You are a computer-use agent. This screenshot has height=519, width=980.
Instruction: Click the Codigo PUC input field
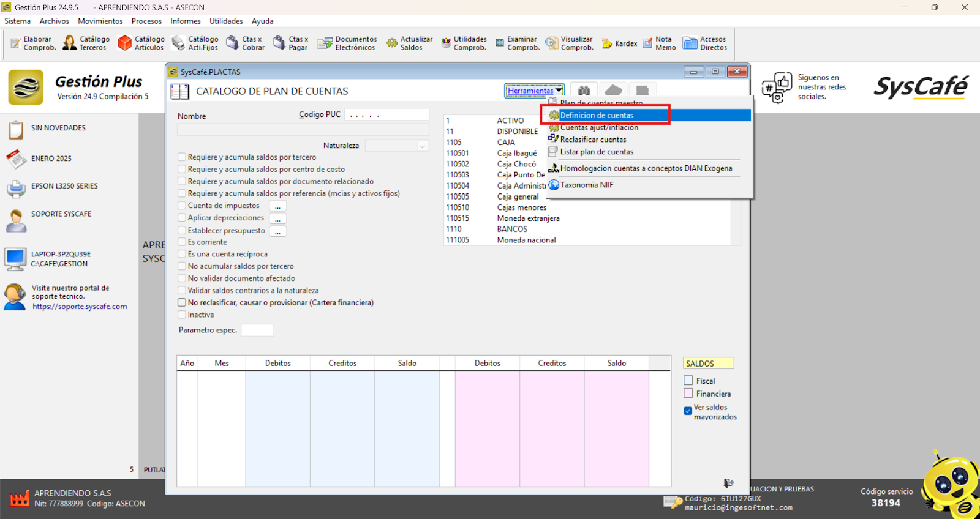coord(386,114)
